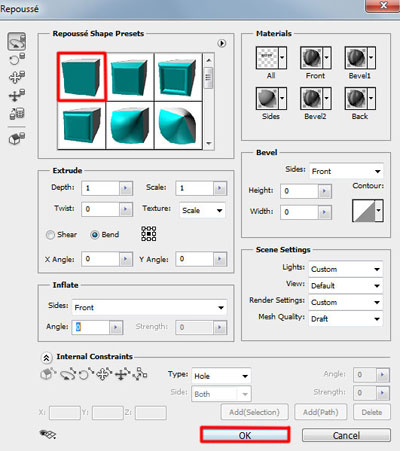Open the Render Settings dropdown
400x451 pixels.
[x=345, y=302]
